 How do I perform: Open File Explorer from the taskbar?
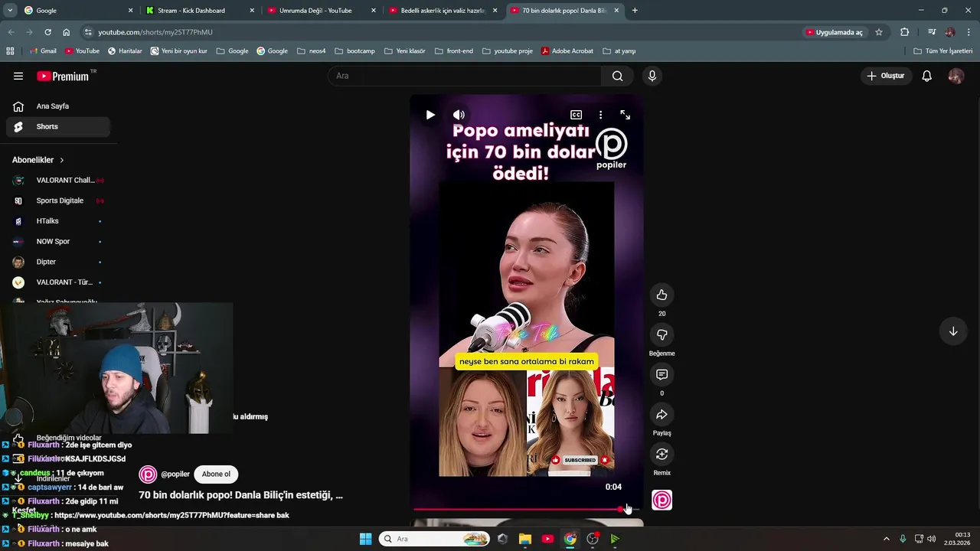tap(524, 539)
